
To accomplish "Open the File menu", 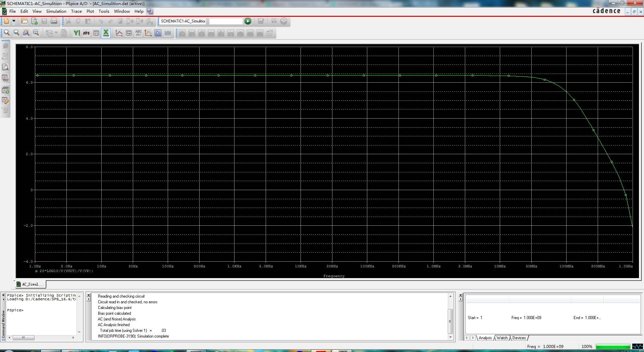I will coord(12,11).
